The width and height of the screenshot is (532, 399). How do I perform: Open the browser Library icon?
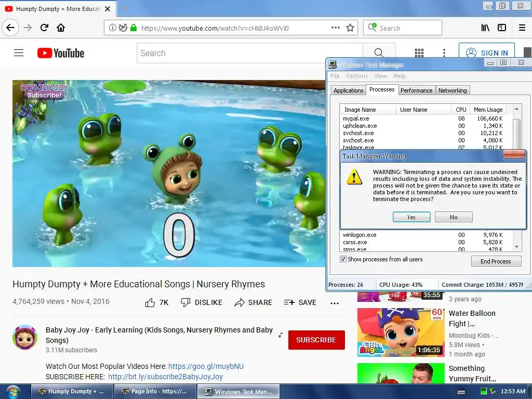click(x=485, y=28)
